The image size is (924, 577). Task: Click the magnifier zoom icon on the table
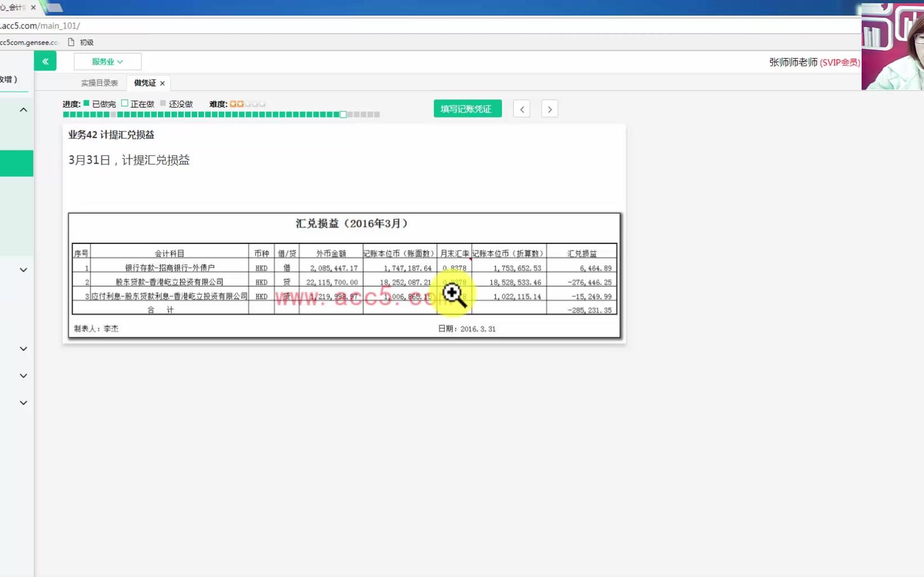pyautogui.click(x=454, y=294)
